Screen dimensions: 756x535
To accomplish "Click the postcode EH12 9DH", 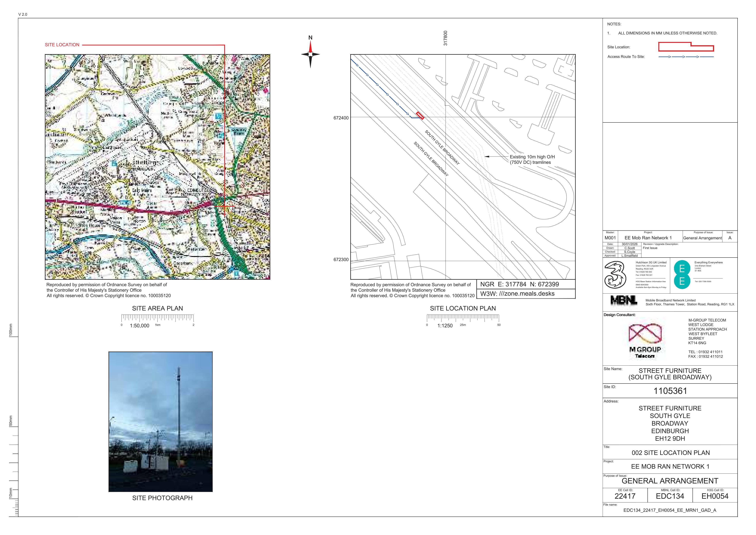I will (x=670, y=439).
